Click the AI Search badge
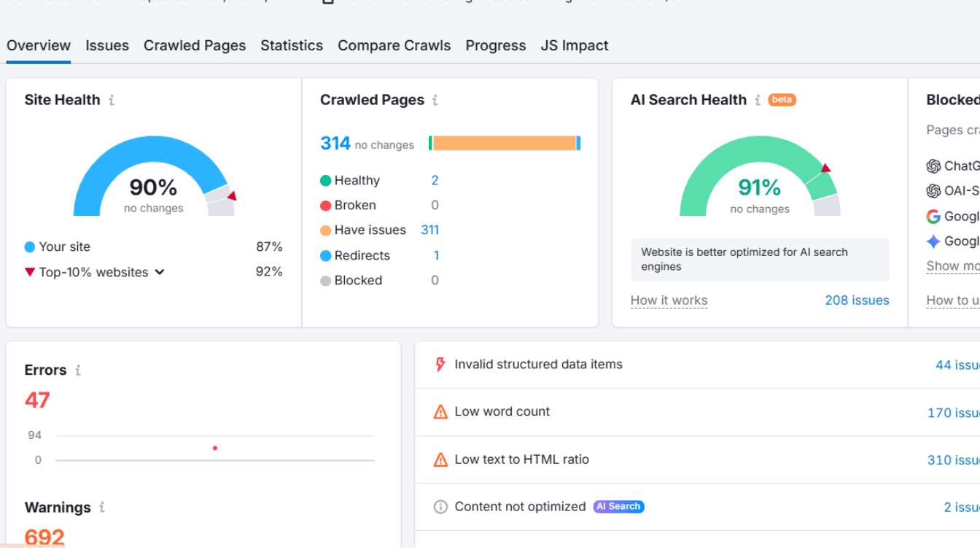This screenshot has height=560, width=980. tap(618, 507)
